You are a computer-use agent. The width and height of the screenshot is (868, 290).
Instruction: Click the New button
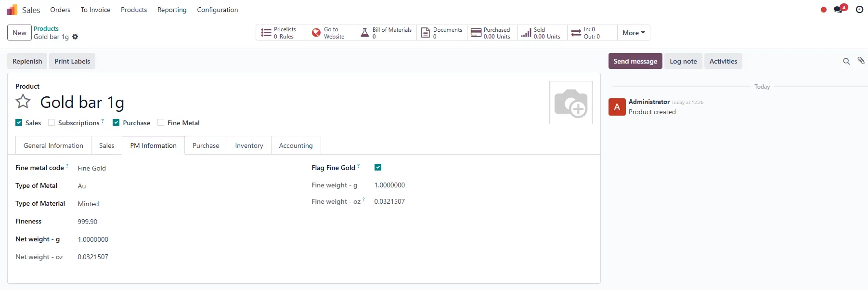19,33
